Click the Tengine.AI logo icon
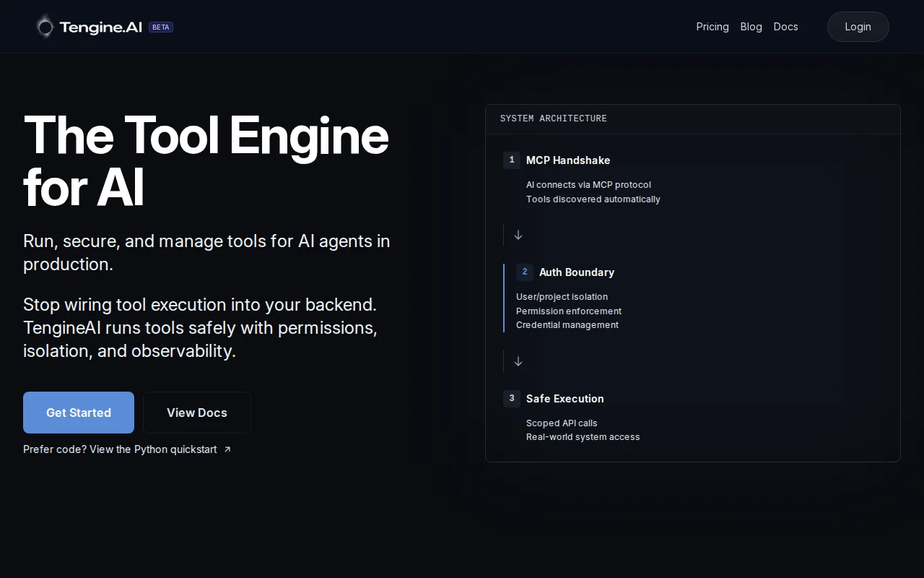The image size is (924, 578). (45, 27)
